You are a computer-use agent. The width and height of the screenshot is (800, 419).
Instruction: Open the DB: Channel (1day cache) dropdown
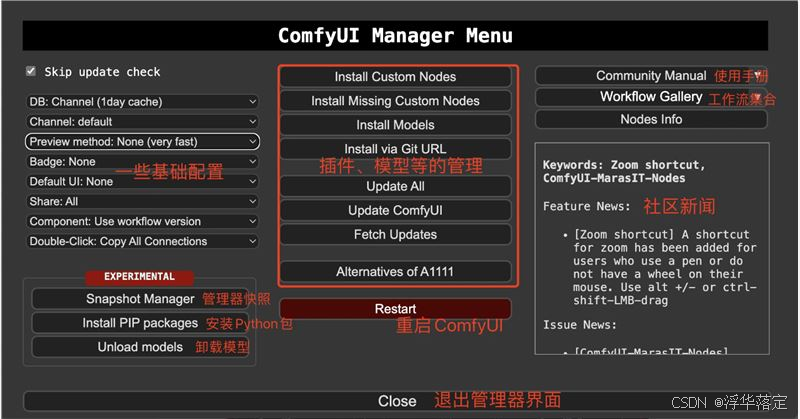142,102
